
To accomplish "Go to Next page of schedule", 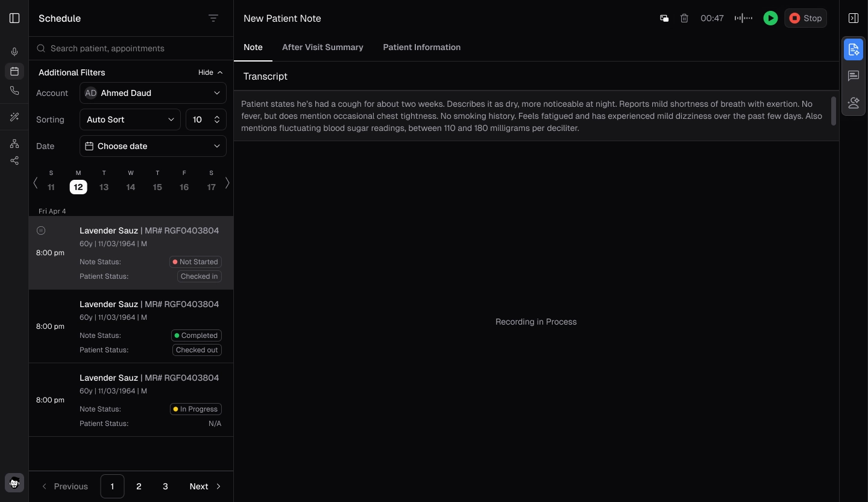I will [x=206, y=486].
